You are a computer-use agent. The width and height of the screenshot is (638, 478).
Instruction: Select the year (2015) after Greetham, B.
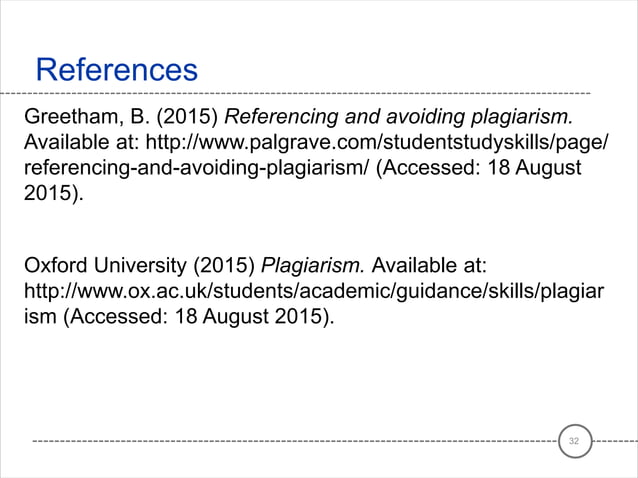pyautogui.click(x=188, y=117)
